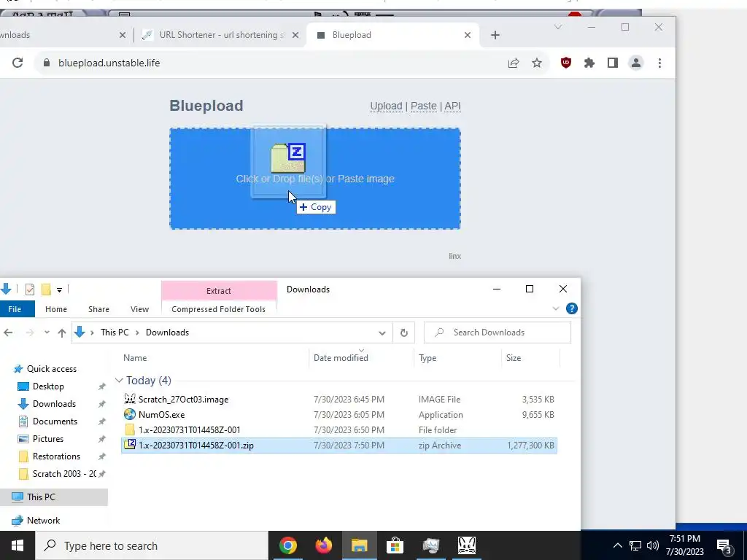Open the Windows Start menu
The image size is (747, 560).
tap(18, 545)
